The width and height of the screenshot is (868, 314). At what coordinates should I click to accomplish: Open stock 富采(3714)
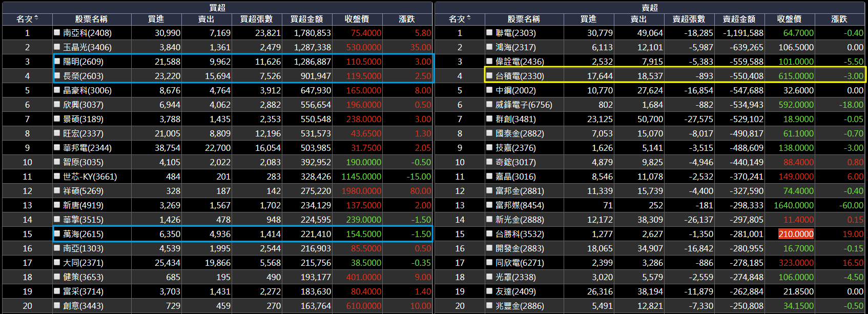[83, 291]
